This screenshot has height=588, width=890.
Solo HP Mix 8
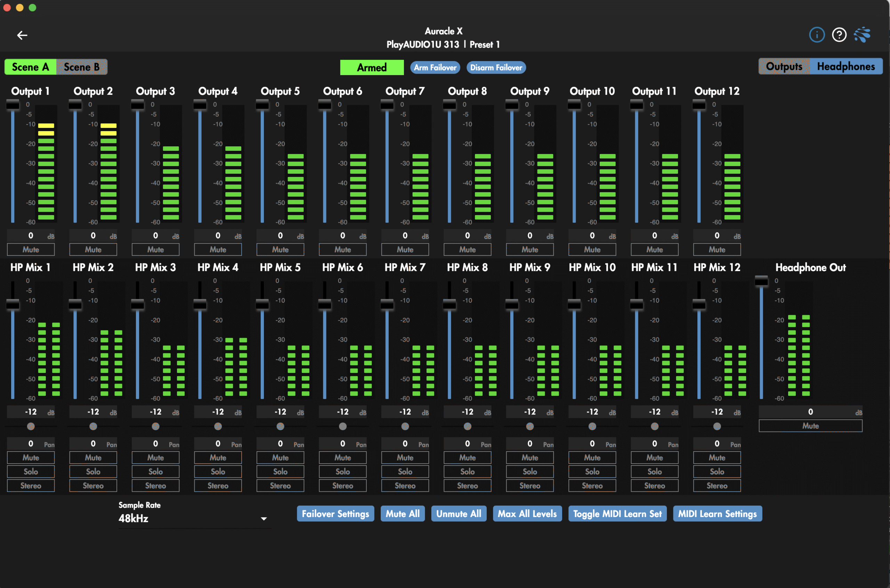[x=467, y=472]
